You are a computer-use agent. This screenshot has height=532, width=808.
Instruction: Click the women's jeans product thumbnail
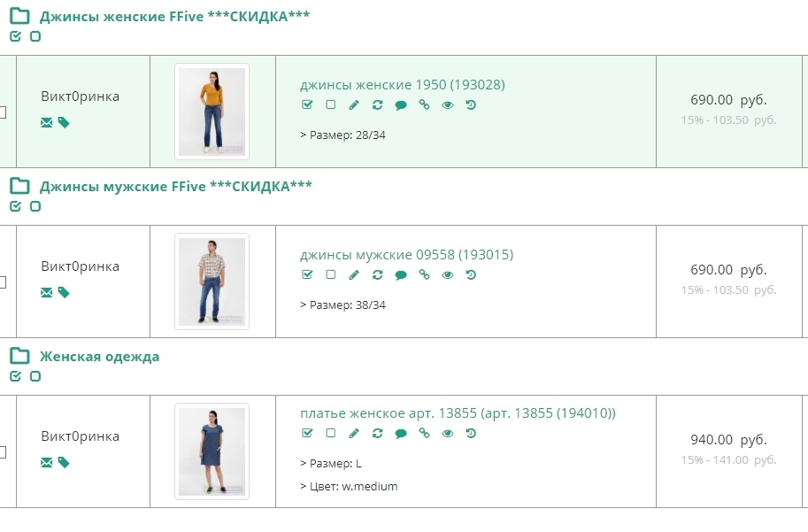(x=212, y=112)
